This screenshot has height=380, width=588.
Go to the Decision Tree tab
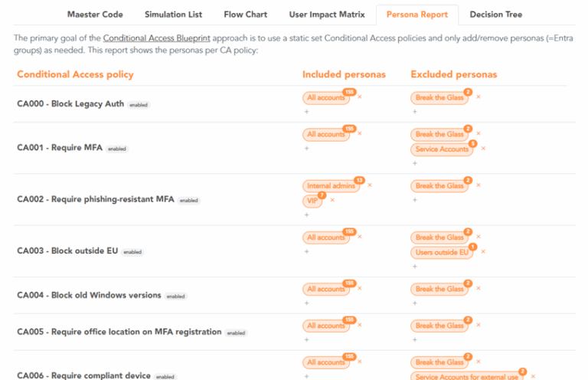[496, 15]
